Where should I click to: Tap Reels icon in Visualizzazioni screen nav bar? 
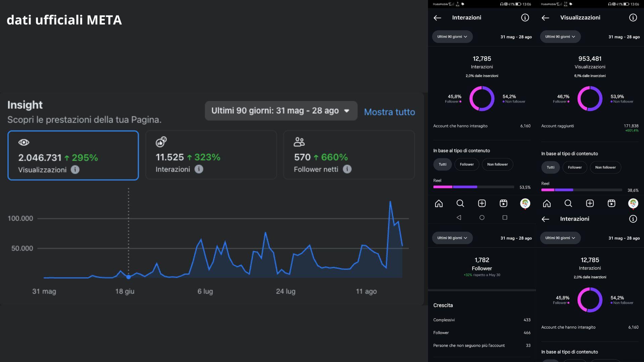tap(611, 203)
